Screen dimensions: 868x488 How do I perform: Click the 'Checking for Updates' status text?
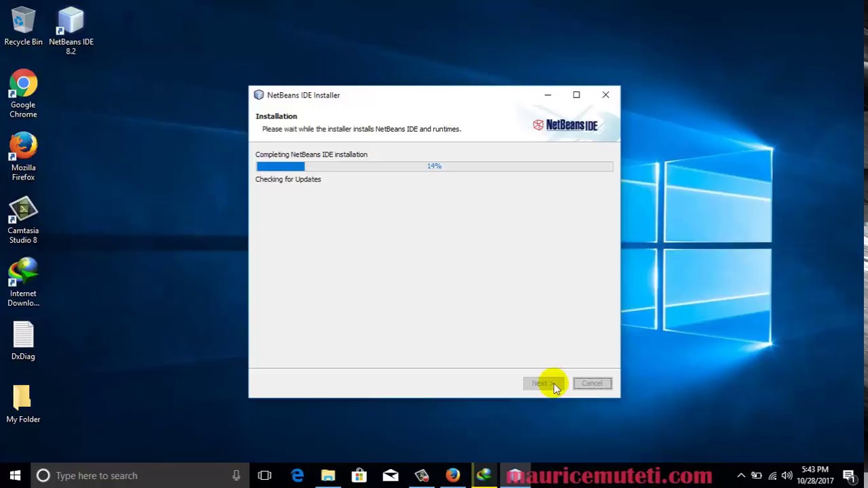(x=288, y=179)
